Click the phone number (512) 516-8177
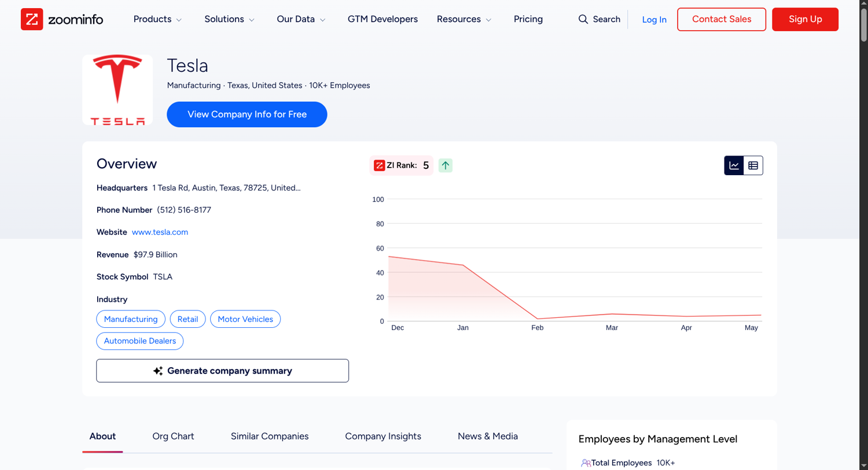 tap(184, 210)
